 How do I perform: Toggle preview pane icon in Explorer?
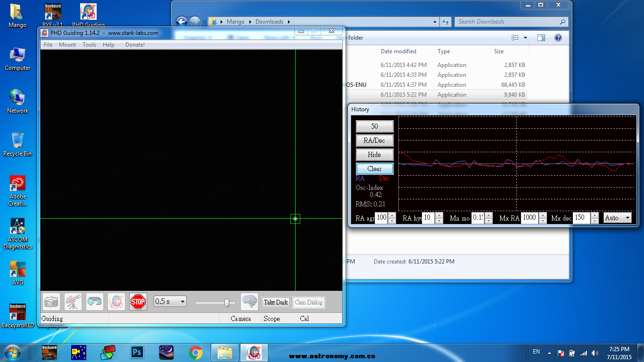541,38
